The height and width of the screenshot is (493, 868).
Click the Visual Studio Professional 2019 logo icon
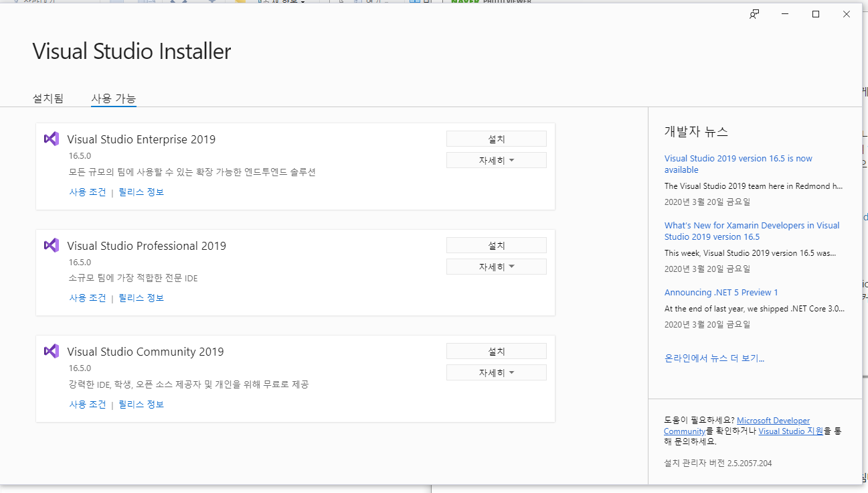click(52, 245)
